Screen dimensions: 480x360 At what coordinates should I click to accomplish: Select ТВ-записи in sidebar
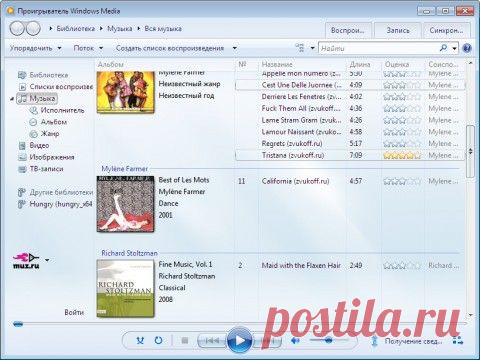[46, 169]
